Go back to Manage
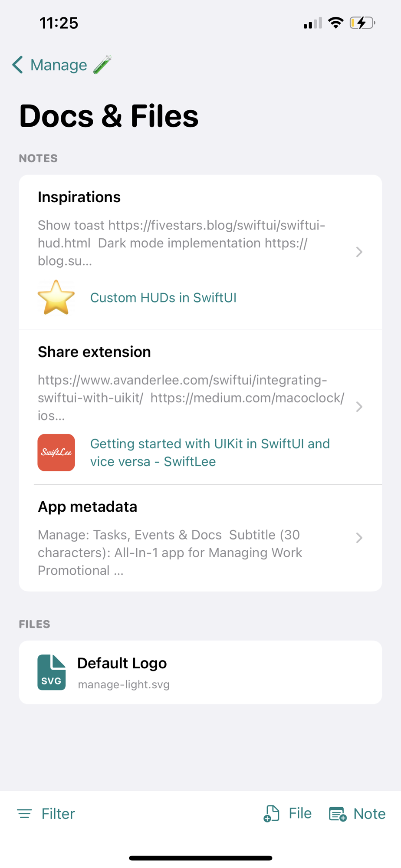This screenshot has width=401, height=868. point(59,65)
